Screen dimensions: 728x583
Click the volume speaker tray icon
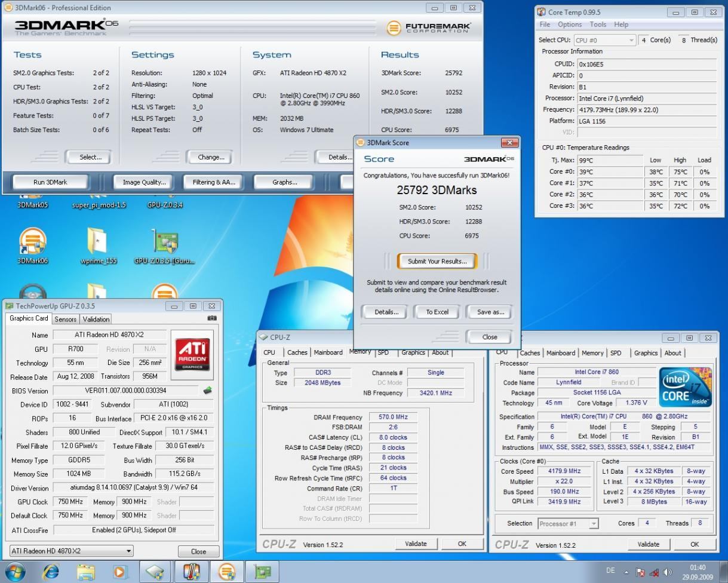coord(667,572)
